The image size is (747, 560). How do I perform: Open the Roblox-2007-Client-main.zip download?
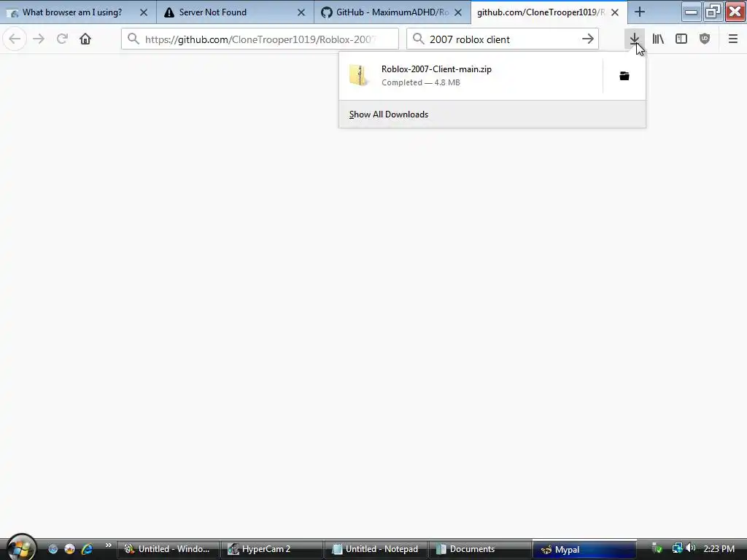click(x=471, y=76)
